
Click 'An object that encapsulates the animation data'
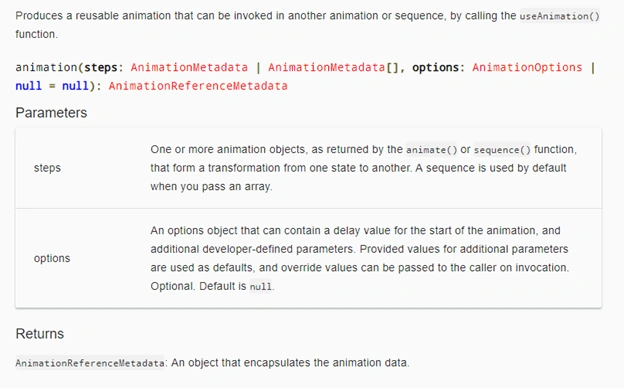(x=289, y=363)
